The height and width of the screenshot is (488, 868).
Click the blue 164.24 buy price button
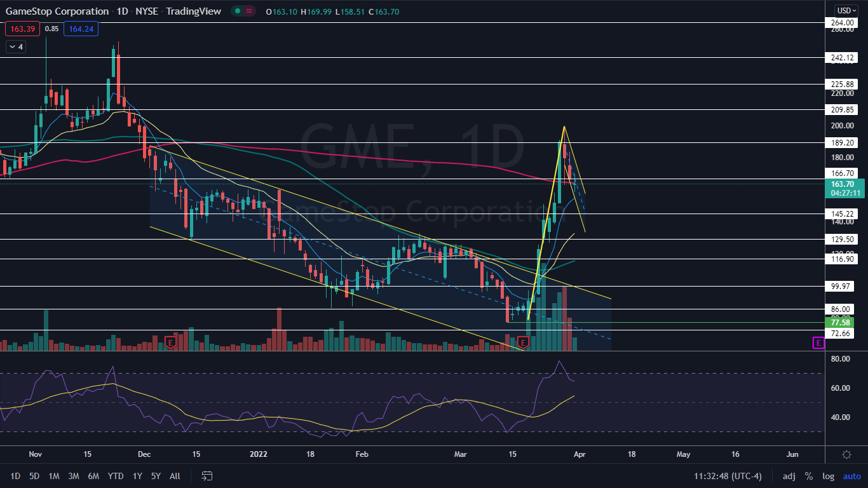tap(81, 29)
